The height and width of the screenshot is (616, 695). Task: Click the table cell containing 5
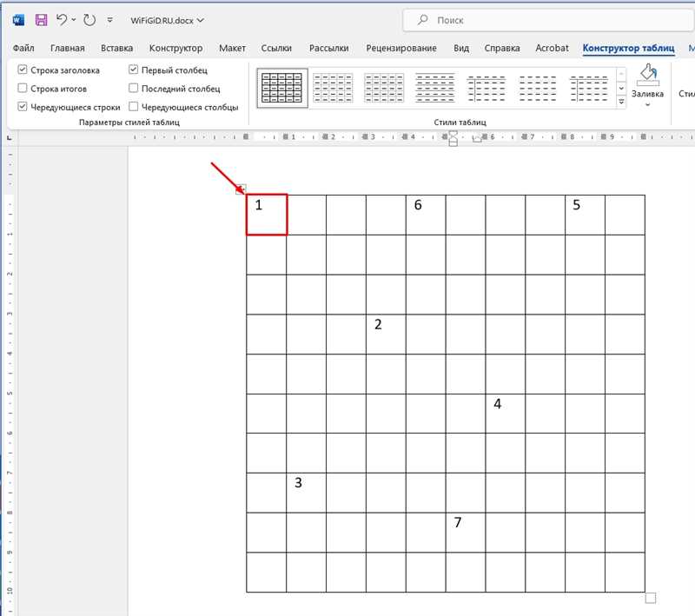(x=585, y=215)
